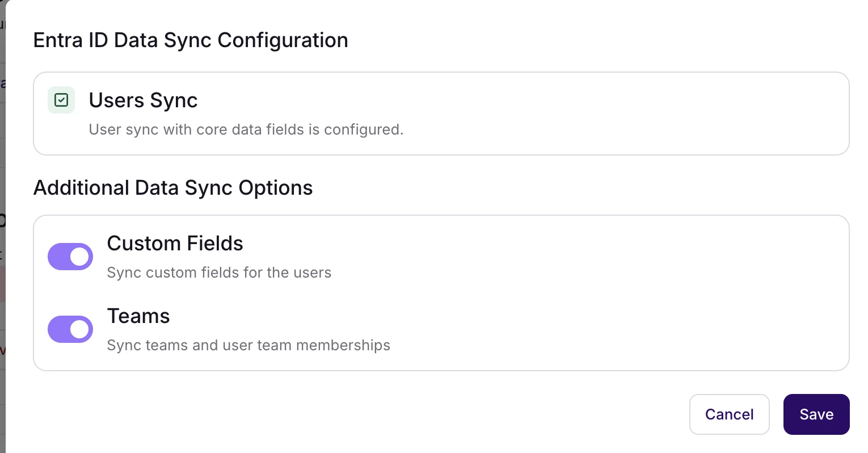
Task: Click 'Sync teams and user team memberships' text
Action: (248, 345)
